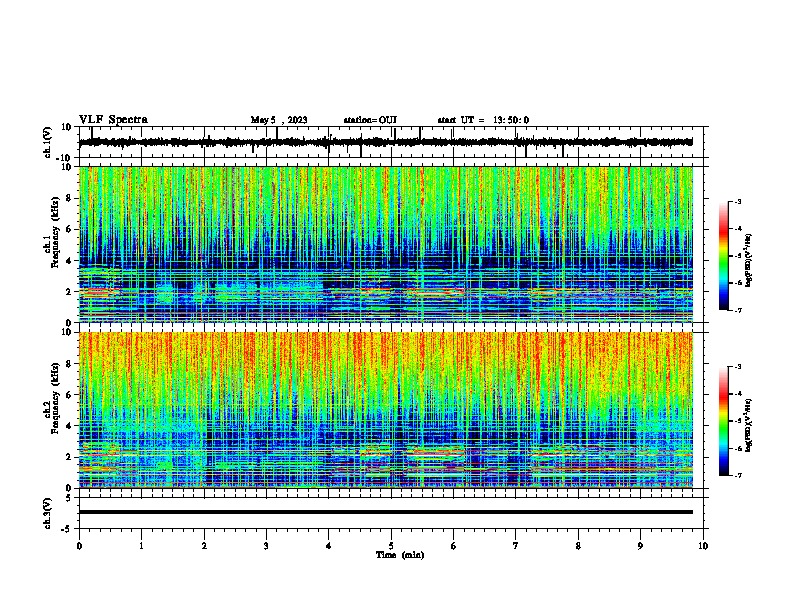Click the ch.2 'Frequency (kHz)' axis label
Screen dimensions: 792x612
[57, 398]
